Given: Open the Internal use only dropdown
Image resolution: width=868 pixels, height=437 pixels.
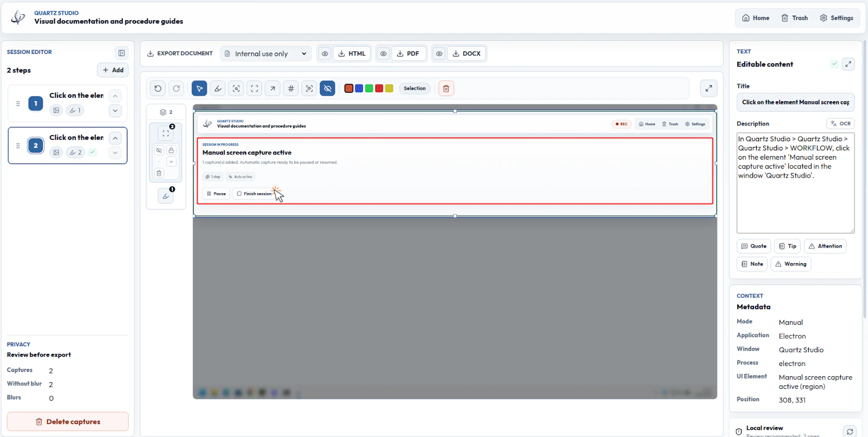Looking at the screenshot, I should pos(266,54).
